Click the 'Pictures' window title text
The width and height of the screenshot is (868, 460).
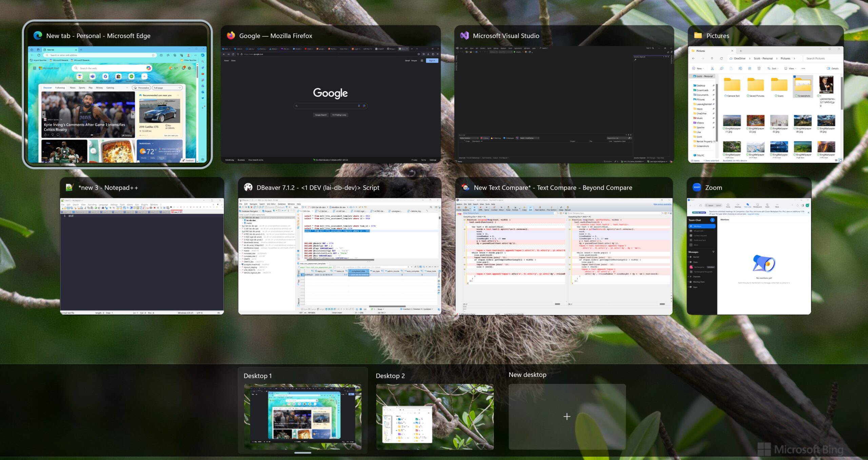[718, 36]
